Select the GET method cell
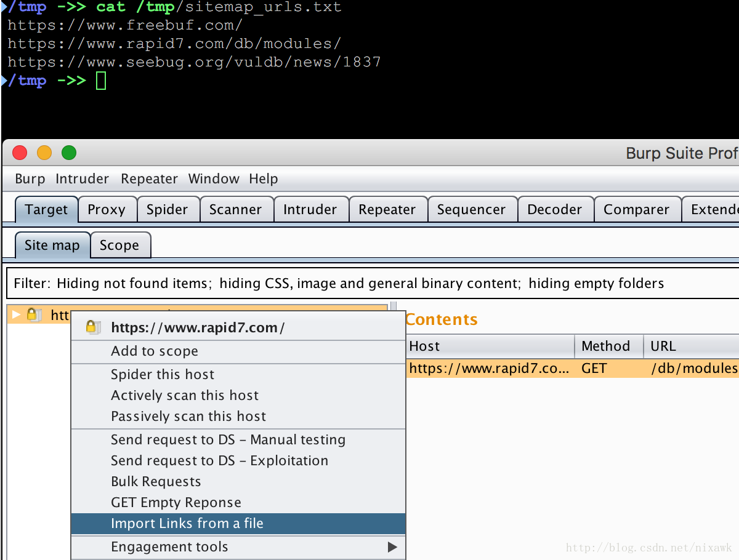This screenshot has height=560, width=739. pyautogui.click(x=609, y=368)
